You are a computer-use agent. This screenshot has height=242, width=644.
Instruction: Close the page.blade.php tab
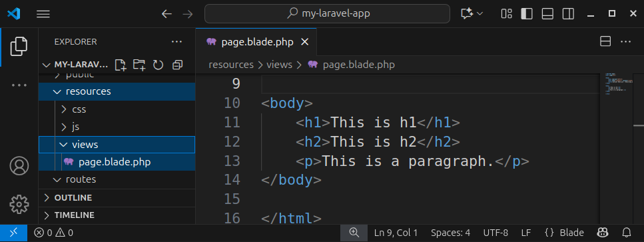click(x=305, y=42)
